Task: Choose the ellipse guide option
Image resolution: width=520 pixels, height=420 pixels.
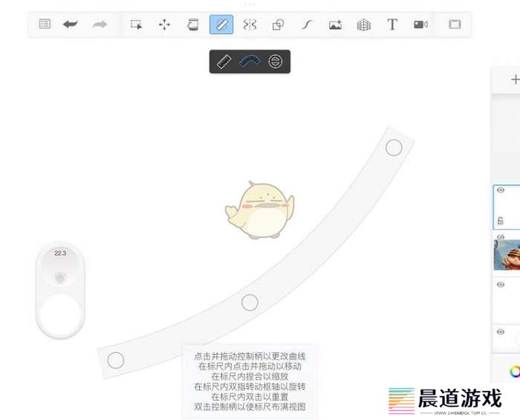Action: pyautogui.click(x=276, y=62)
